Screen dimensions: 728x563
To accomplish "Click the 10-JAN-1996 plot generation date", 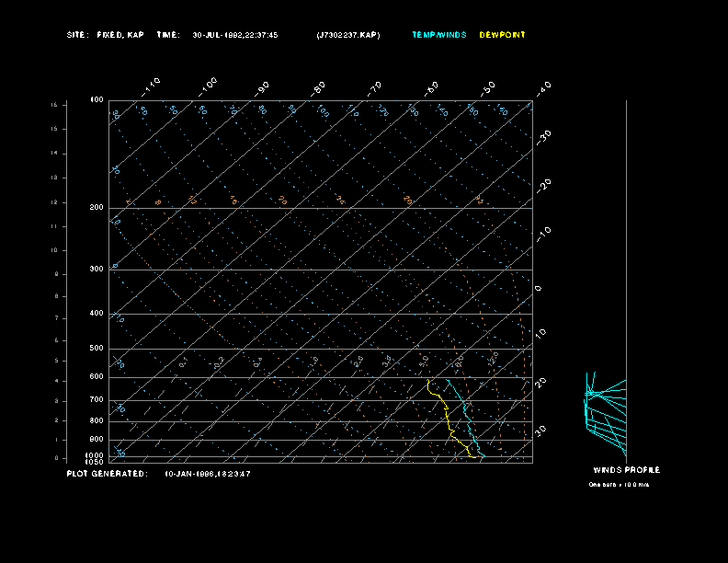I will pyautogui.click(x=208, y=474).
